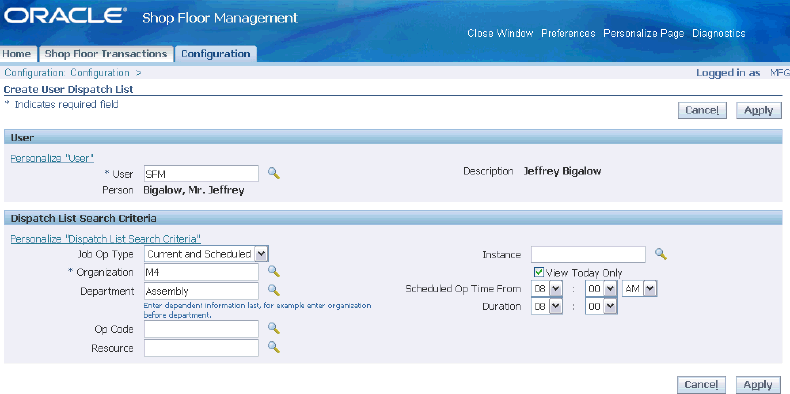Screen dimensions: 790x394
Task: Focus the Resource input field
Action: tap(201, 348)
